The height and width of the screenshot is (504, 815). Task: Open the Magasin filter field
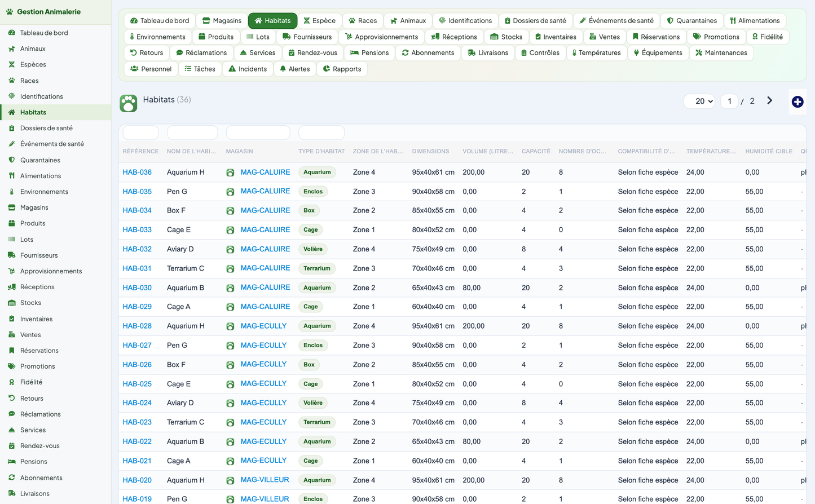(258, 132)
